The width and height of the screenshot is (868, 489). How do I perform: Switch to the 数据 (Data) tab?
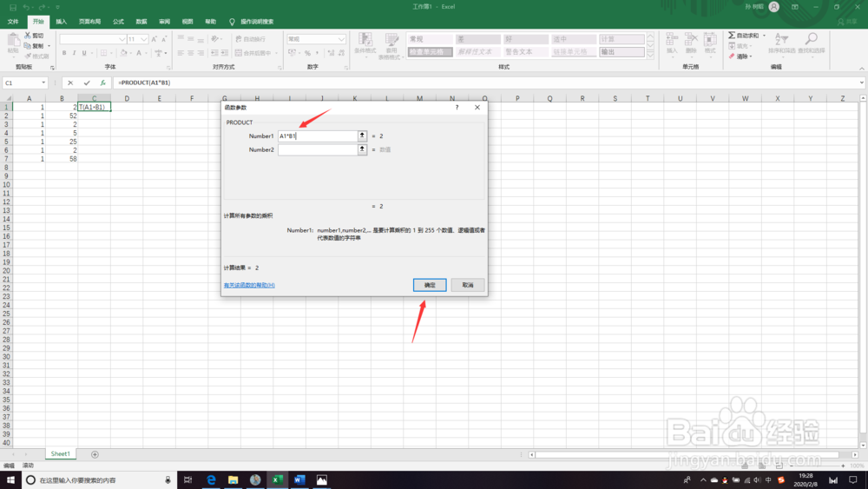pyautogui.click(x=141, y=22)
